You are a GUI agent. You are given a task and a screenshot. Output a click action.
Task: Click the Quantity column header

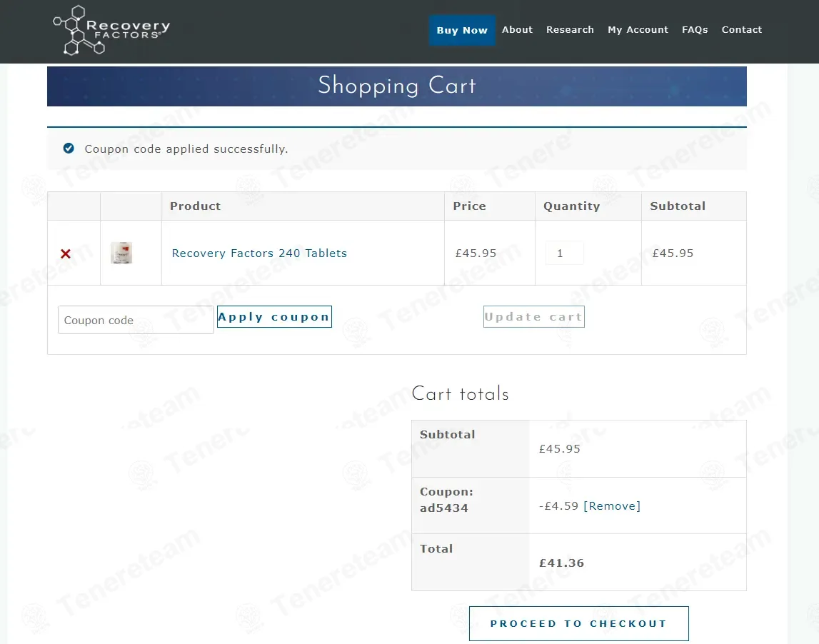[571, 206]
